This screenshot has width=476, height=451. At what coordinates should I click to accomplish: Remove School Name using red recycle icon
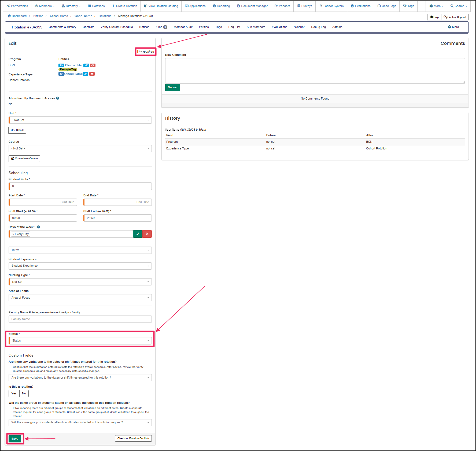[92, 74]
